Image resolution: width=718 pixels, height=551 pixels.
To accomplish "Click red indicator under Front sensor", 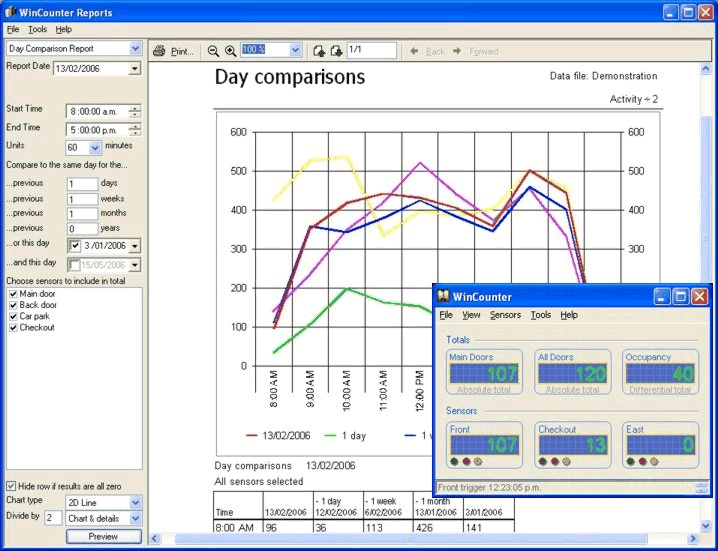I will coord(466,462).
